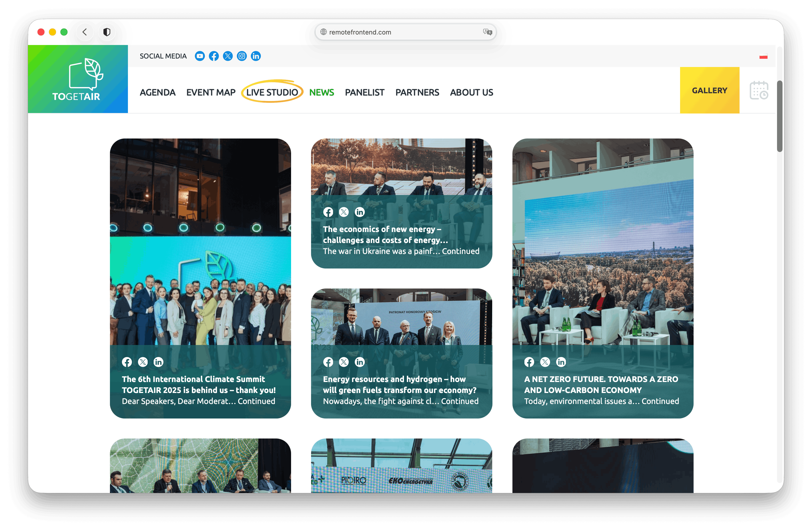This screenshot has height=530, width=812.
Task: Click the vertical page scrollbar thumb
Action: click(x=779, y=116)
